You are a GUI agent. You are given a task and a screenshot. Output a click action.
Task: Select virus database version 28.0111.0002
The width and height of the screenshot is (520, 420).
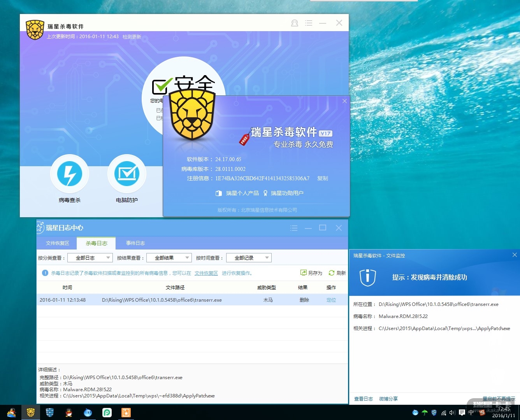pos(230,169)
